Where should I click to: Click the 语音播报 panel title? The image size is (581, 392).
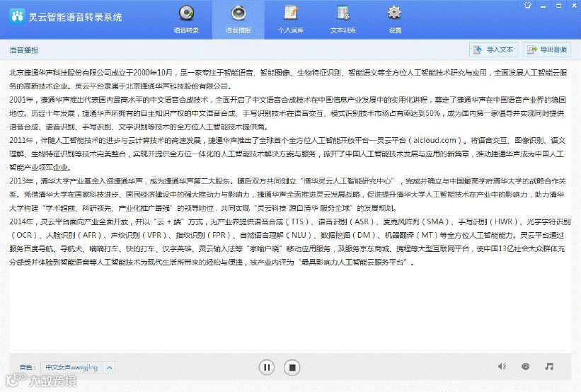point(24,50)
